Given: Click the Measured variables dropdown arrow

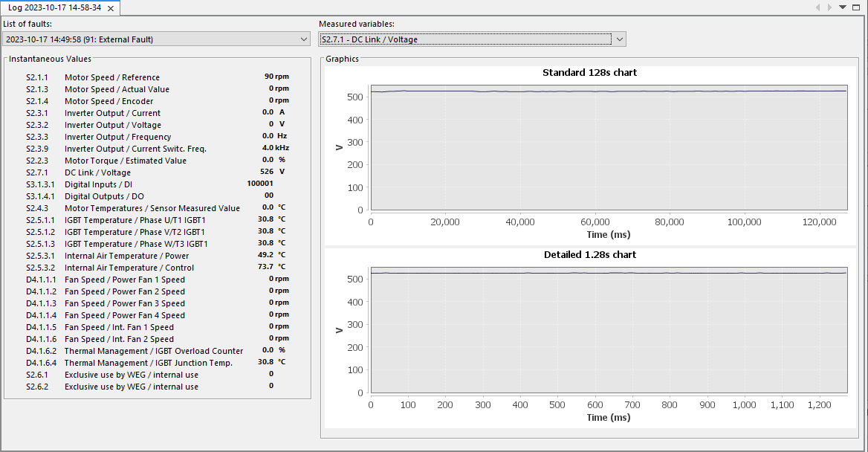Looking at the screenshot, I should tap(620, 39).
